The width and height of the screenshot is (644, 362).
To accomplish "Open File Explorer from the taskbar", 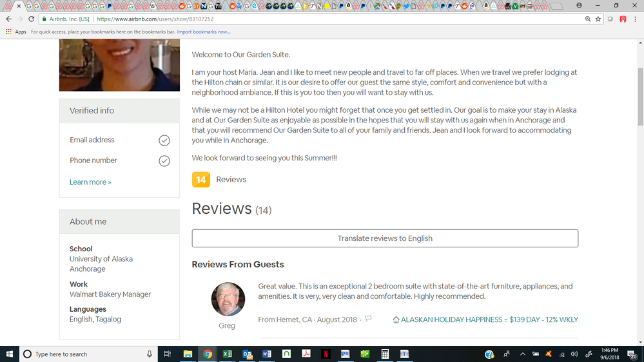I will point(188,354).
